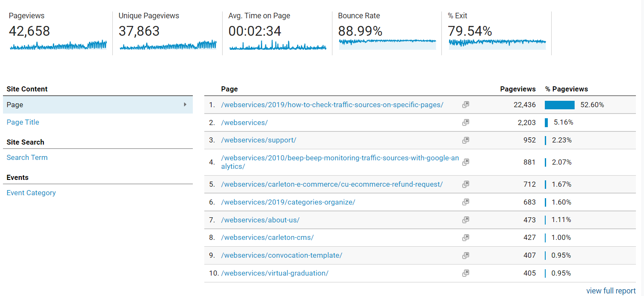Click the Pageviews sparkline chart
The width and height of the screenshot is (644, 296).
[x=58, y=45]
